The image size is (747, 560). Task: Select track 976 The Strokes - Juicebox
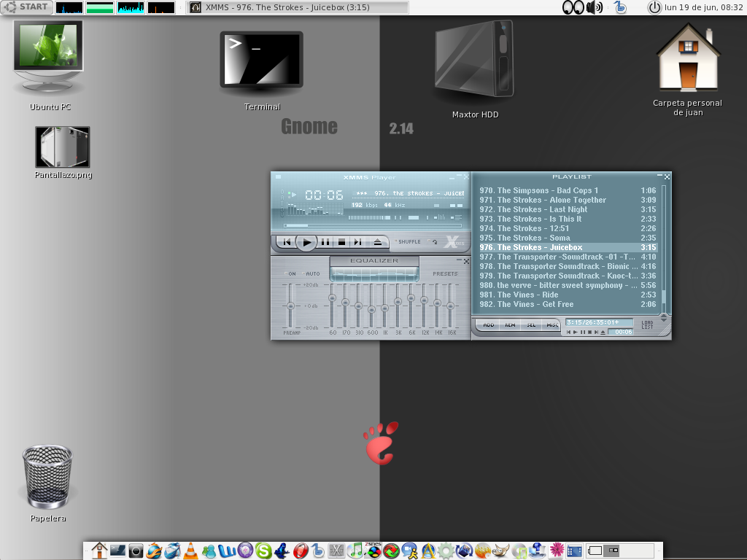point(568,248)
